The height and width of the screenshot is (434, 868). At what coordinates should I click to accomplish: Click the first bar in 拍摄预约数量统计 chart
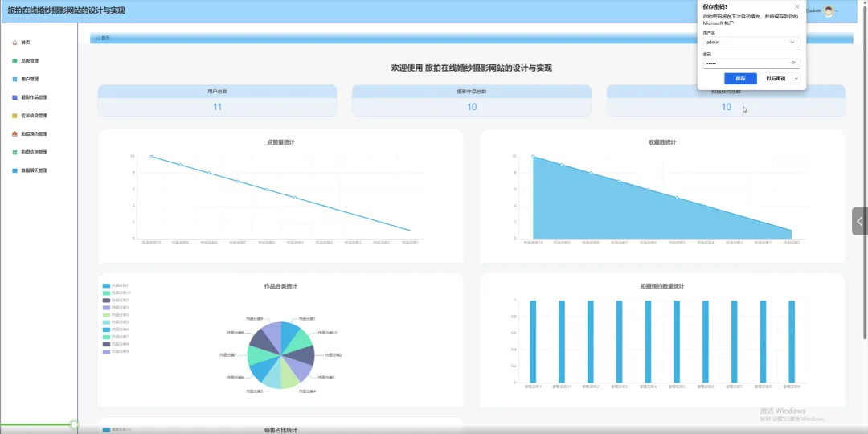click(x=533, y=342)
